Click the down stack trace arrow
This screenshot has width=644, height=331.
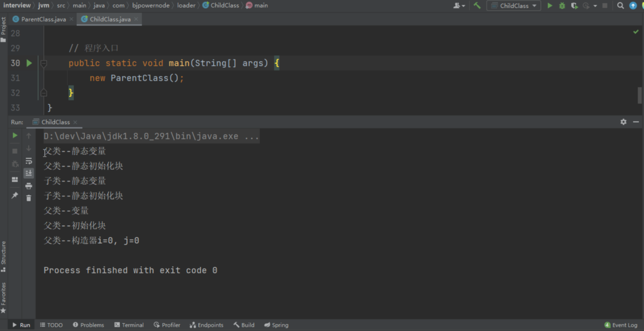point(29,148)
